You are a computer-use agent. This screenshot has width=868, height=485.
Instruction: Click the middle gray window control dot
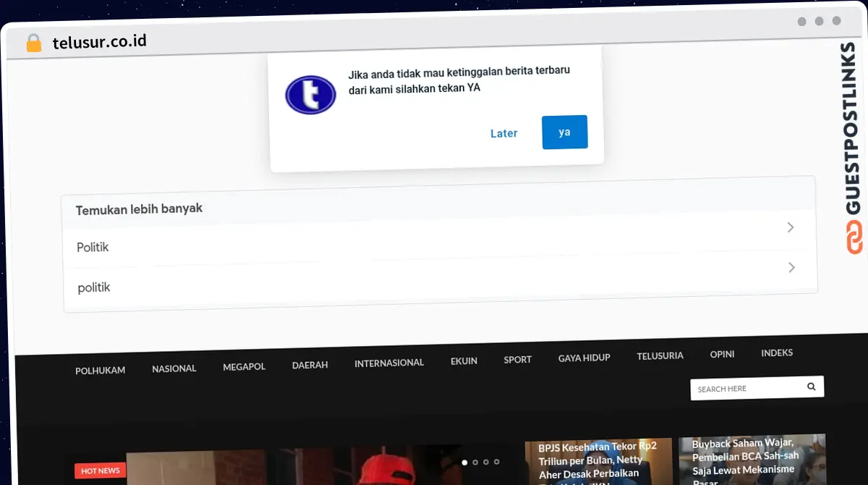pos(820,21)
